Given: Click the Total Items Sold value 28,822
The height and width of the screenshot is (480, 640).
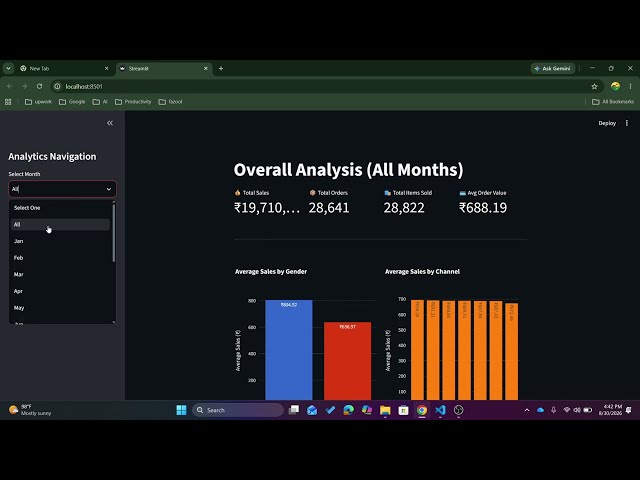Looking at the screenshot, I should tap(404, 208).
